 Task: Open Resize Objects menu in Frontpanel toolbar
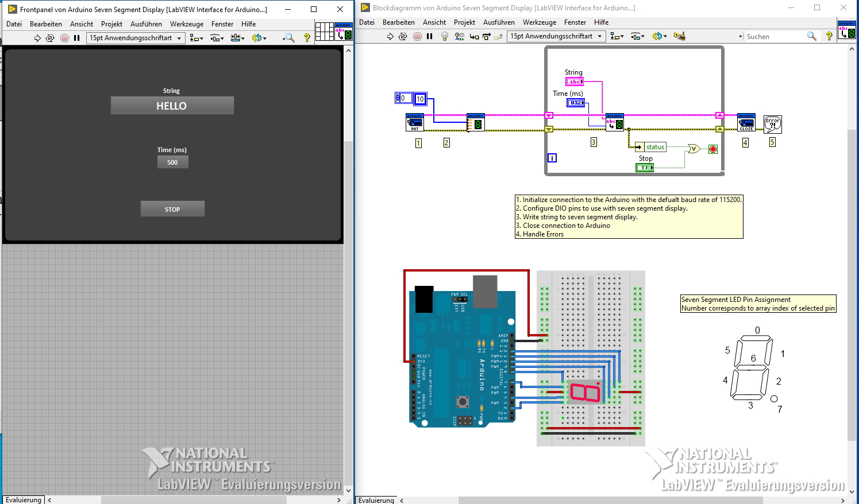[237, 38]
